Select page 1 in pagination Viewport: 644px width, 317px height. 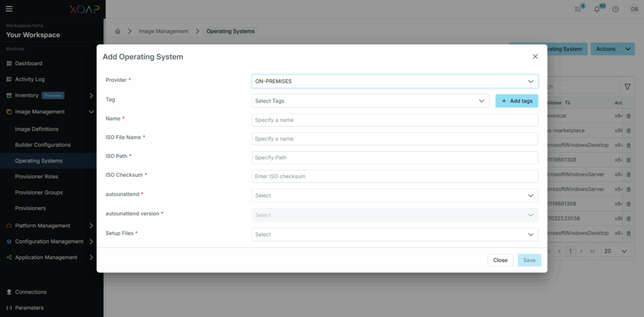570,251
